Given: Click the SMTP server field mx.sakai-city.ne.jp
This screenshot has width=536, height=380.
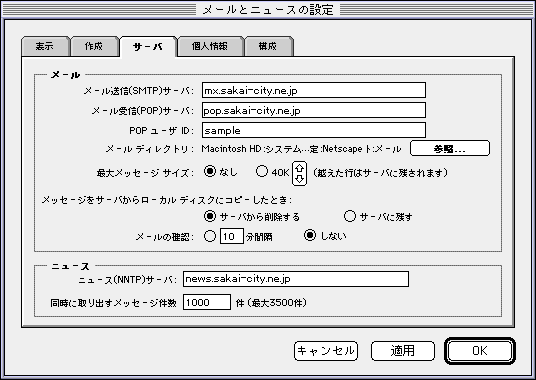Looking at the screenshot, I should pos(314,91).
